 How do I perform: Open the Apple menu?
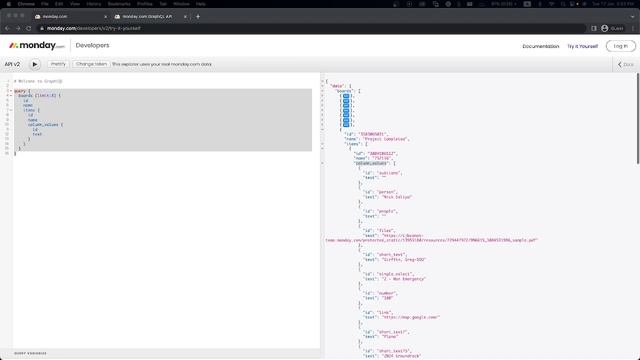(x=8, y=4)
